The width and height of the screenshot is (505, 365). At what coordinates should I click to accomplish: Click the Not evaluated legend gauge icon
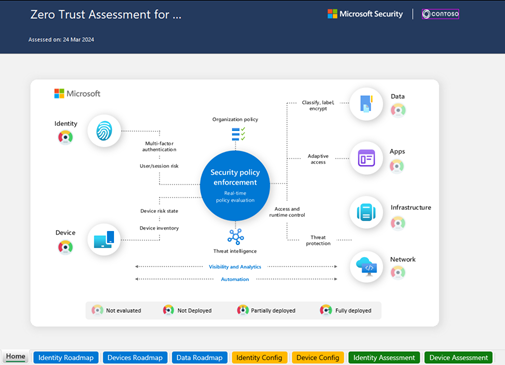[97, 310]
